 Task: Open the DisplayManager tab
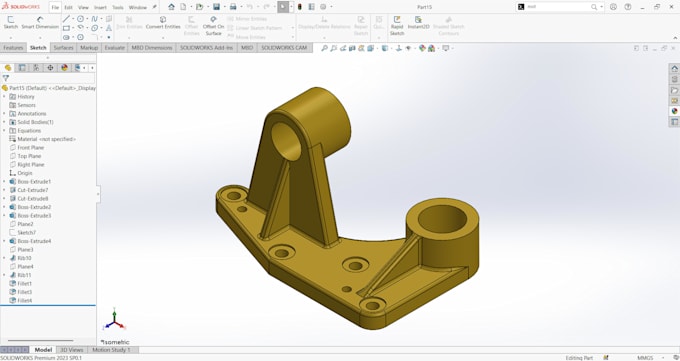[x=65, y=68]
